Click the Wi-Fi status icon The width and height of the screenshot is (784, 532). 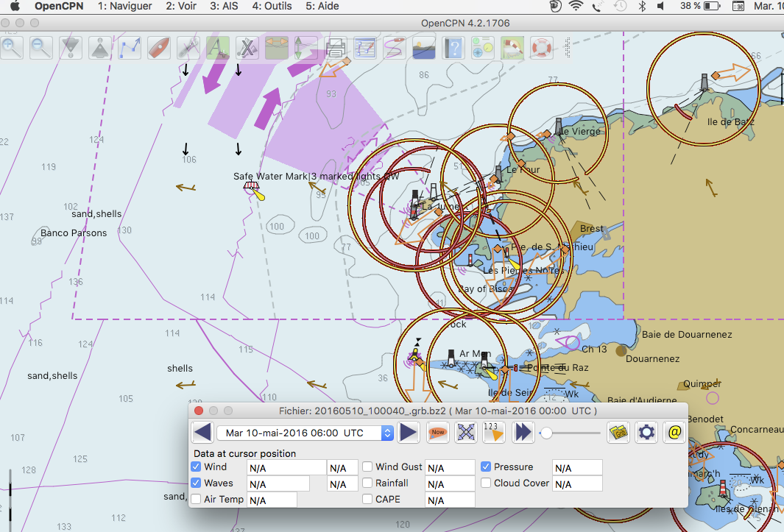576,6
